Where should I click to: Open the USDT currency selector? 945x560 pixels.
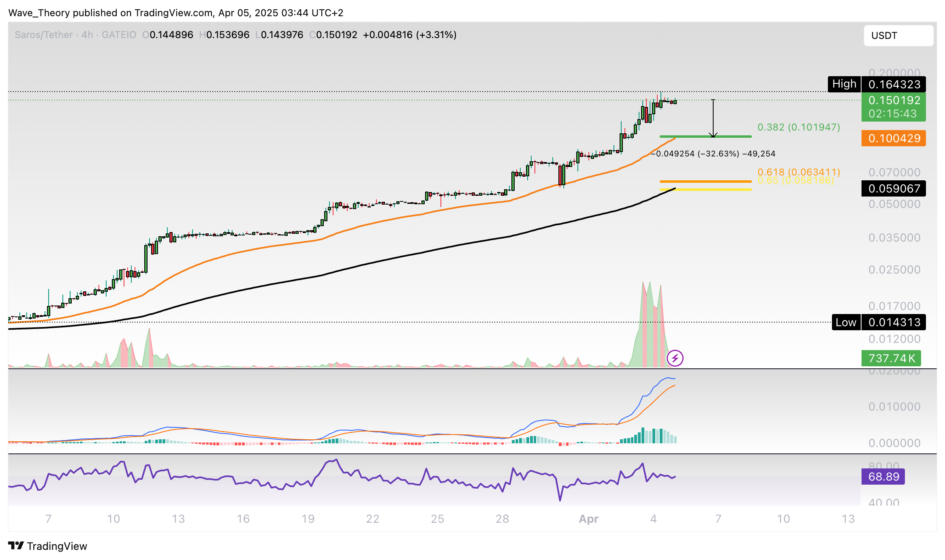click(x=898, y=36)
